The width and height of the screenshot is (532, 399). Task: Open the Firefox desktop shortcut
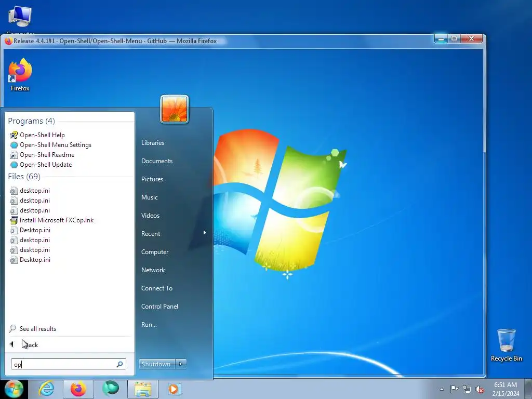tap(20, 74)
